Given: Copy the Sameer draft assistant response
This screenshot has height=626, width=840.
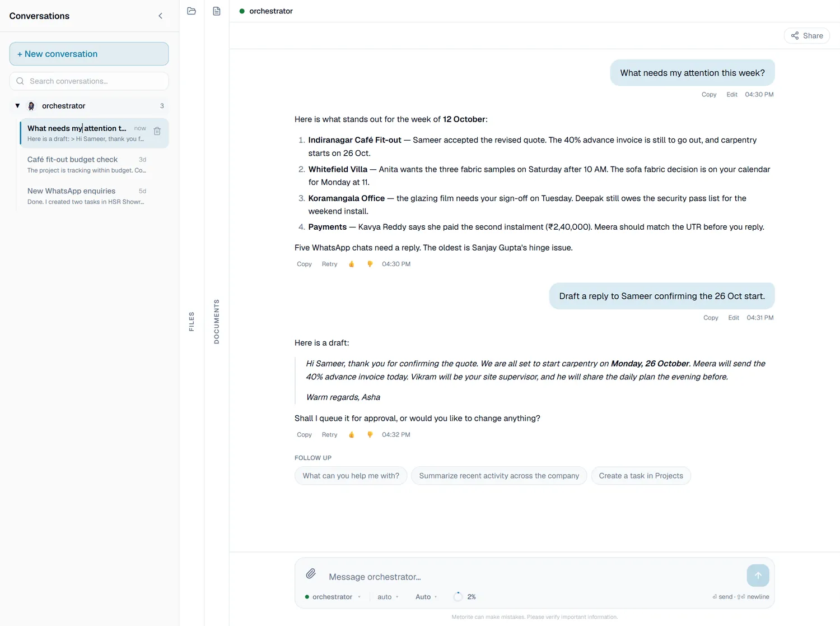Looking at the screenshot, I should [x=304, y=435].
